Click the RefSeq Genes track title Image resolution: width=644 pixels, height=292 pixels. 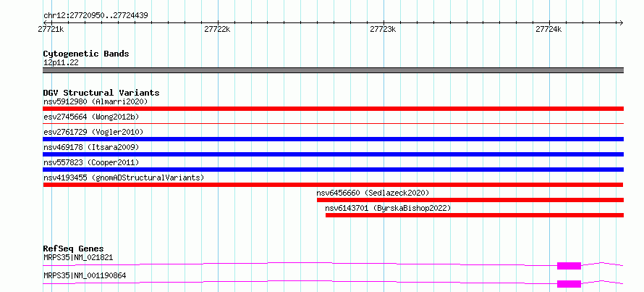pos(73,249)
